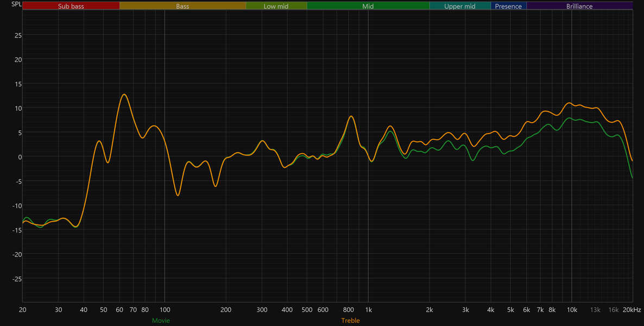644x326 pixels.
Task: Click the SPL axis label
Action: pyautogui.click(x=16, y=4)
